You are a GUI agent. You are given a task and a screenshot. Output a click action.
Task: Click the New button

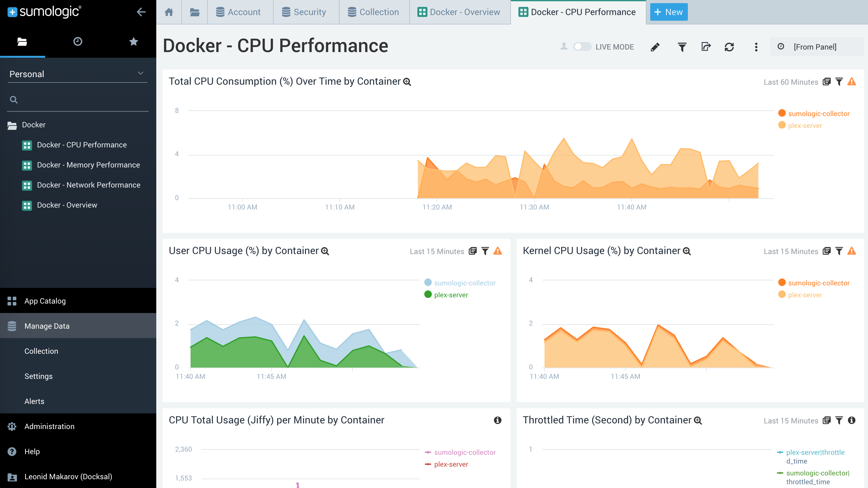tap(668, 12)
